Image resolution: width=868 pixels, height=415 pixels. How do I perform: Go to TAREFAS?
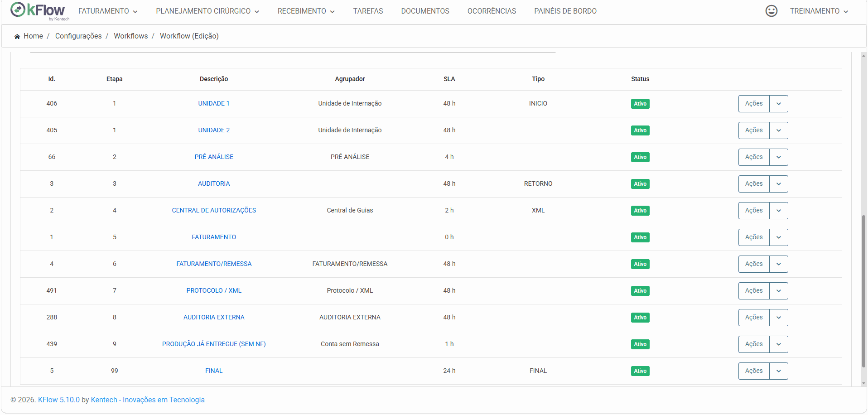pos(368,11)
